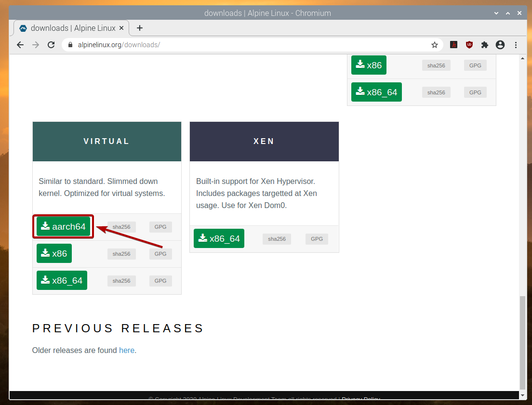Screen dimensions: 532x405
Task: Open sha256 for top card x86_64
Action: point(436,92)
